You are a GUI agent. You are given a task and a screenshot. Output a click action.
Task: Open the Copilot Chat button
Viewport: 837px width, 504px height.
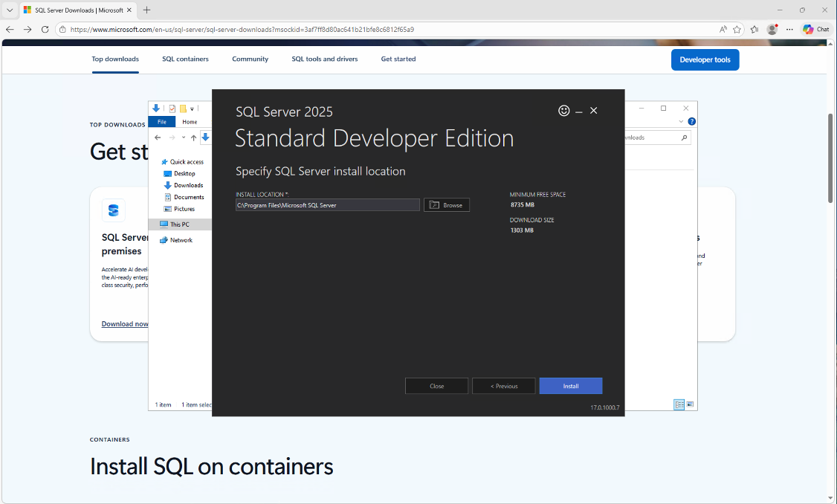pyautogui.click(x=816, y=30)
